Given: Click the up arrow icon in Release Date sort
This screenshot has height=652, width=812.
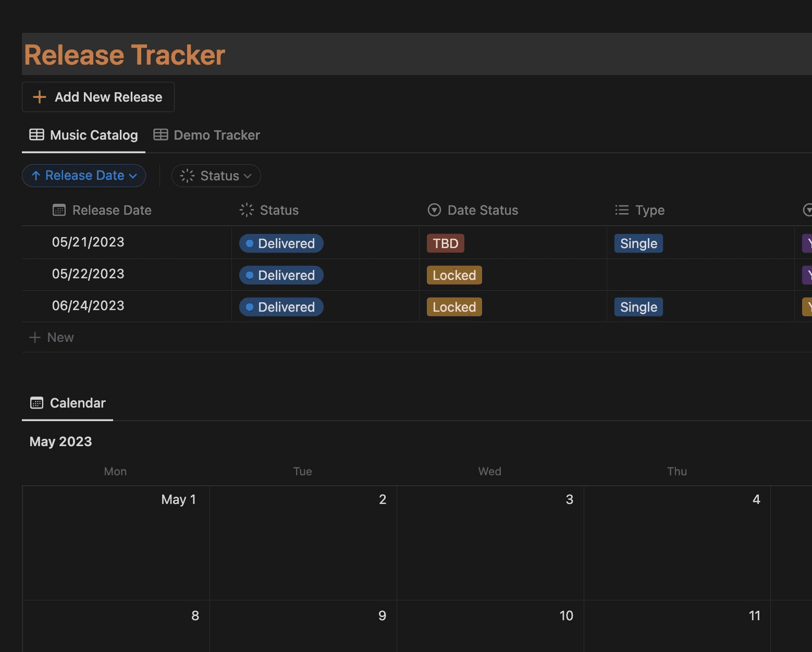Looking at the screenshot, I should tap(36, 176).
